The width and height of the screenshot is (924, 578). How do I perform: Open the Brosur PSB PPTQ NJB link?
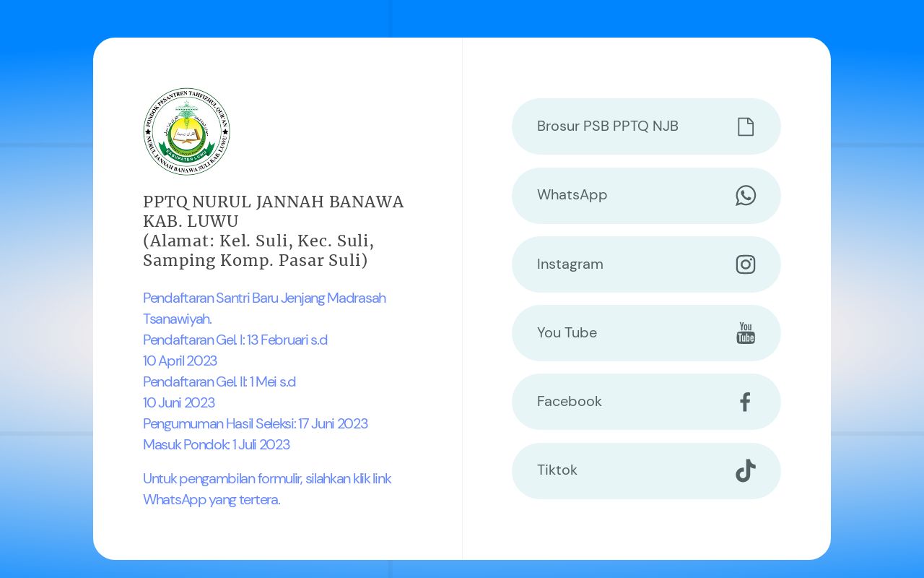pos(608,126)
